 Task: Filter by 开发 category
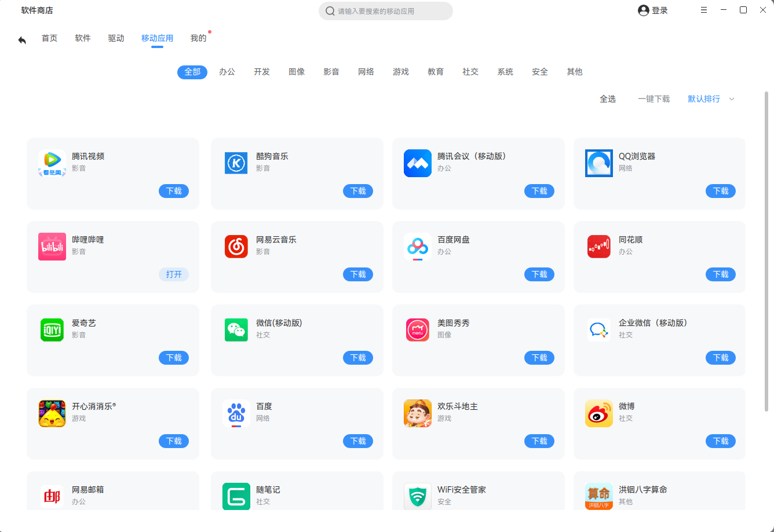[262, 72]
